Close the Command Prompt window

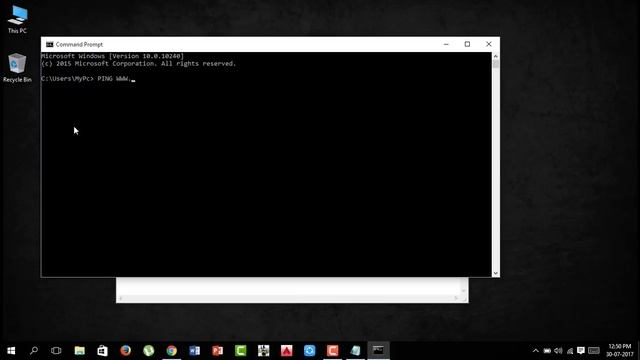[x=489, y=44]
